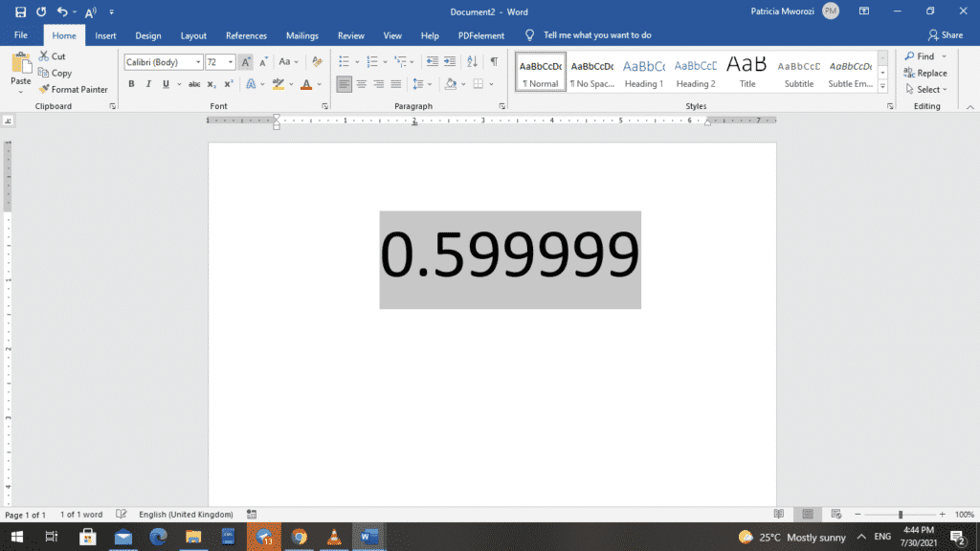Viewport: 980px width, 551px height.
Task: Switch to the Layout ribbon tab
Action: 193,35
